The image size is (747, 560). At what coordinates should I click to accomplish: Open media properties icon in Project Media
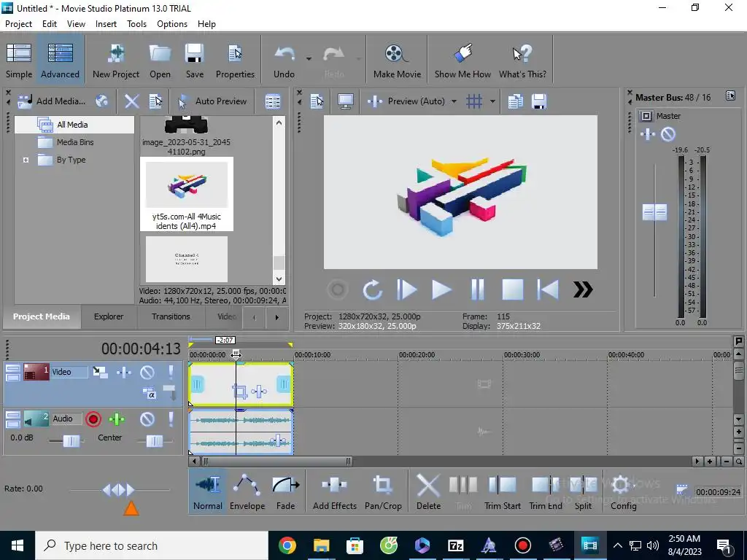coord(156,101)
